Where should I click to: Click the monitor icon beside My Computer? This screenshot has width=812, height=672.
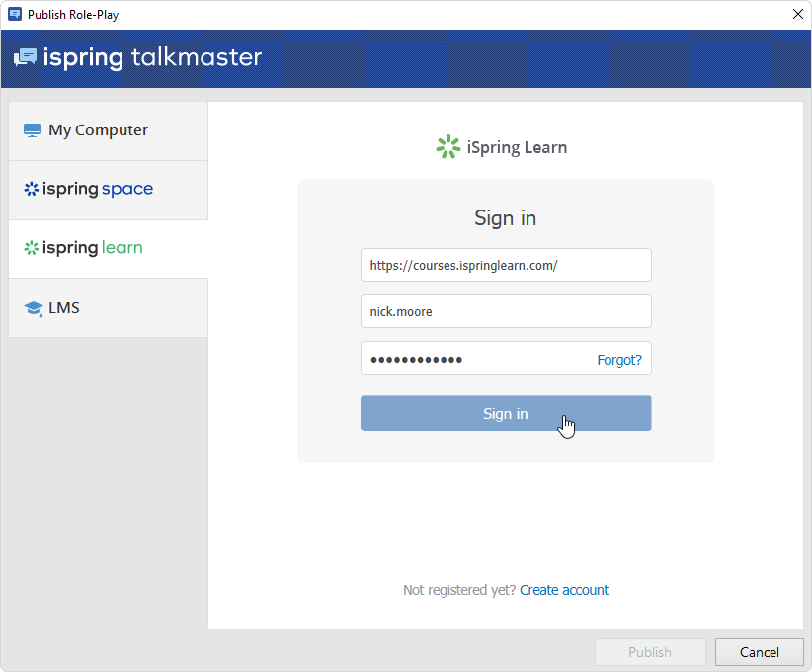point(33,130)
